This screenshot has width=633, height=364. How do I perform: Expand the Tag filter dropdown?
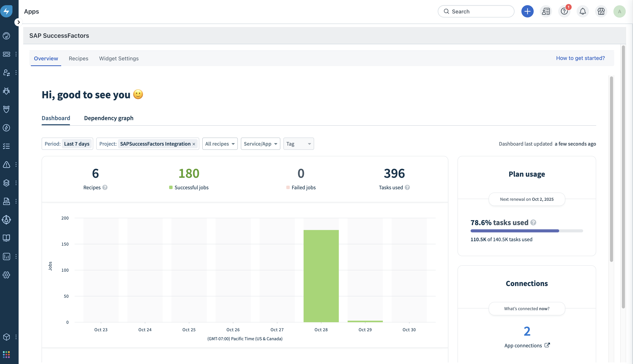pos(298,144)
